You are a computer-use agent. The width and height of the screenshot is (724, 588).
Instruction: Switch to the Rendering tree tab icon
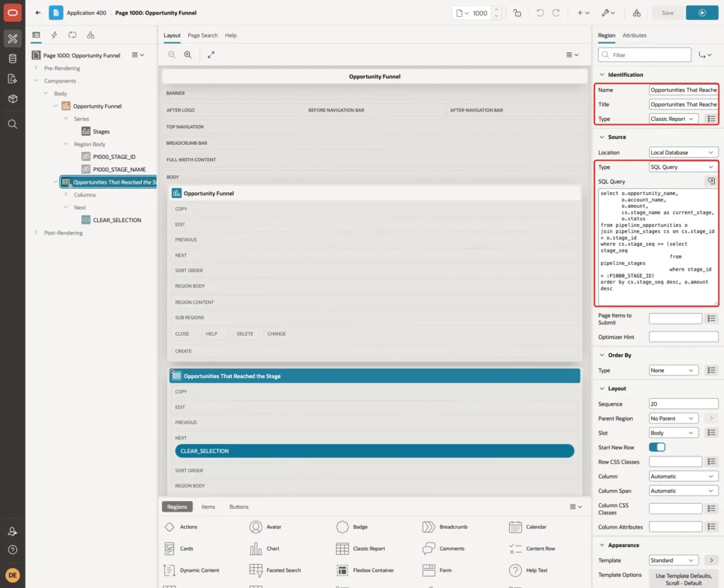[x=36, y=35]
